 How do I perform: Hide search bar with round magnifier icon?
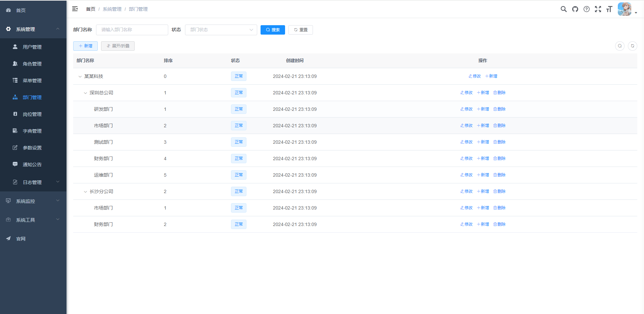pos(620,46)
